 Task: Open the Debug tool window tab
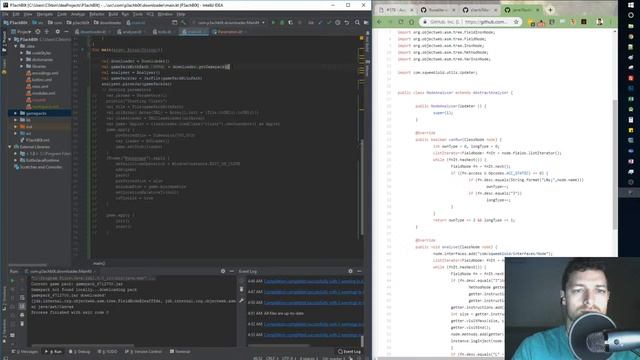[x=80, y=351]
